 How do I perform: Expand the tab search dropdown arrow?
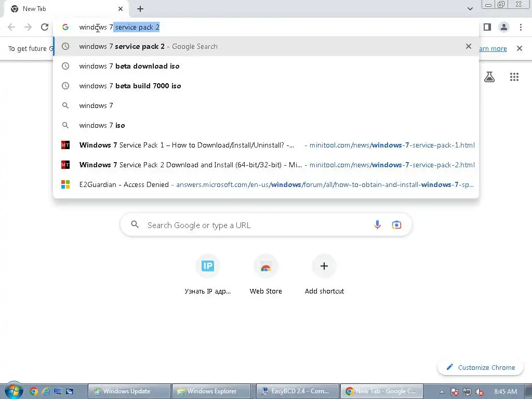pos(470,9)
